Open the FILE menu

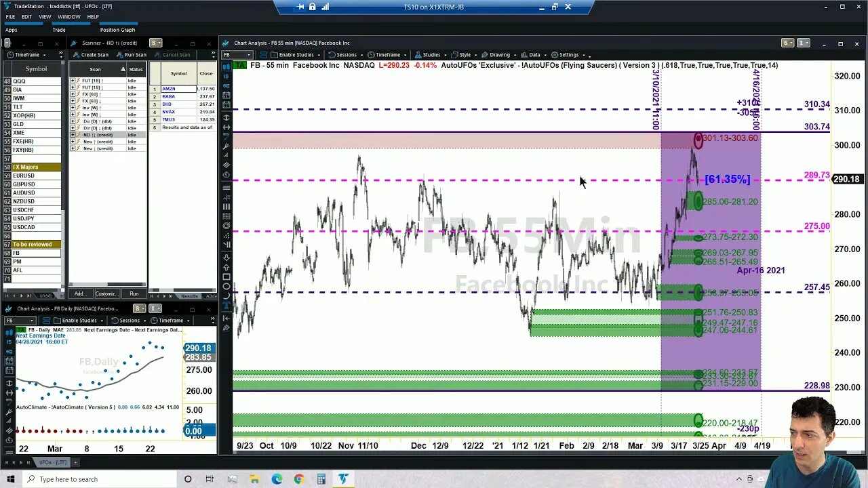tap(10, 17)
